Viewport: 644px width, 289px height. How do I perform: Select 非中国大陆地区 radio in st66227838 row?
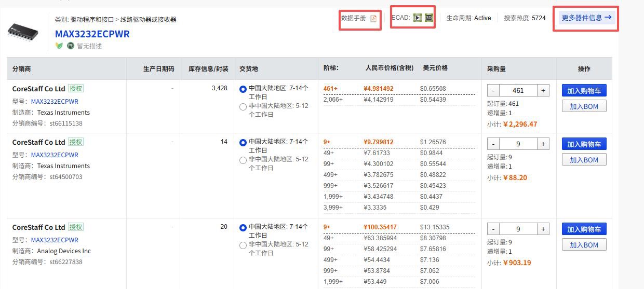243,245
